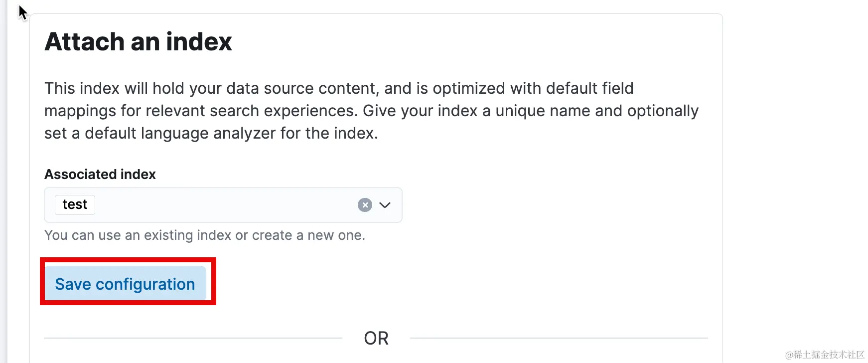Select the 'test' index chip

click(75, 204)
